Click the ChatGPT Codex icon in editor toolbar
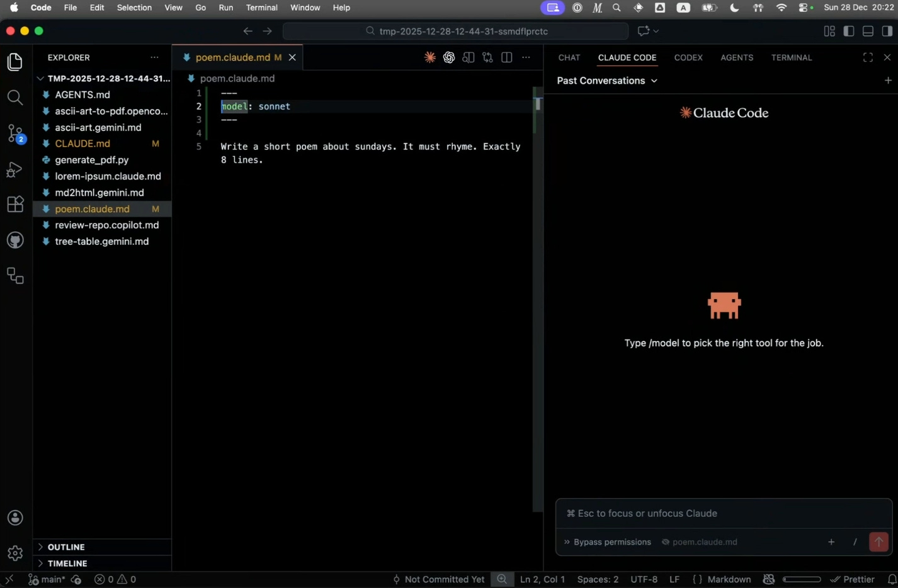 [449, 57]
